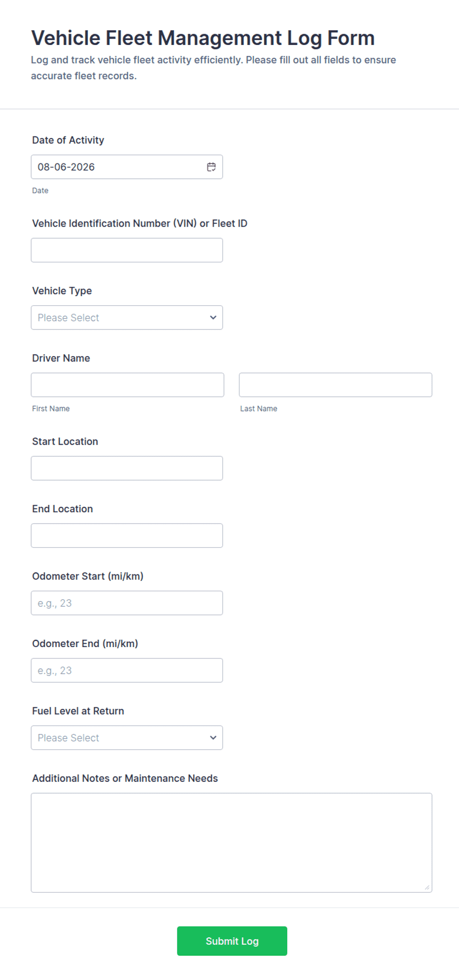Focus the VIN or Fleet ID text field
This screenshot has width=459, height=980.
127,250
